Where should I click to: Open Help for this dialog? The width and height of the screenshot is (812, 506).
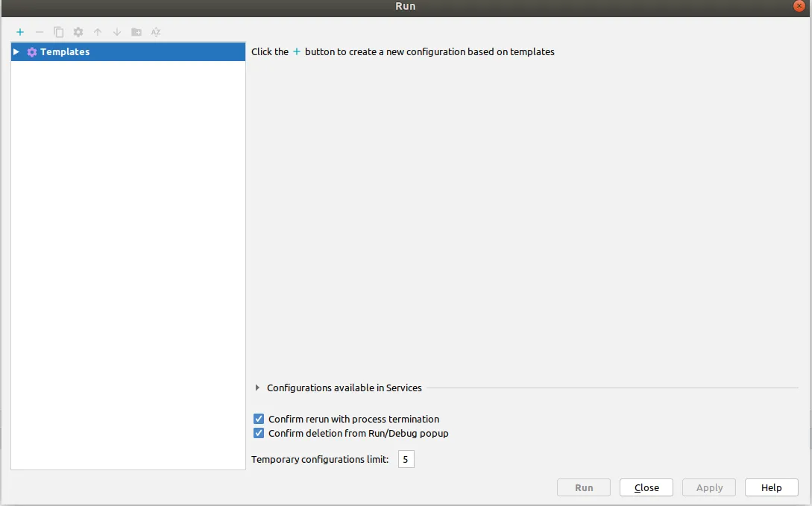pos(772,487)
